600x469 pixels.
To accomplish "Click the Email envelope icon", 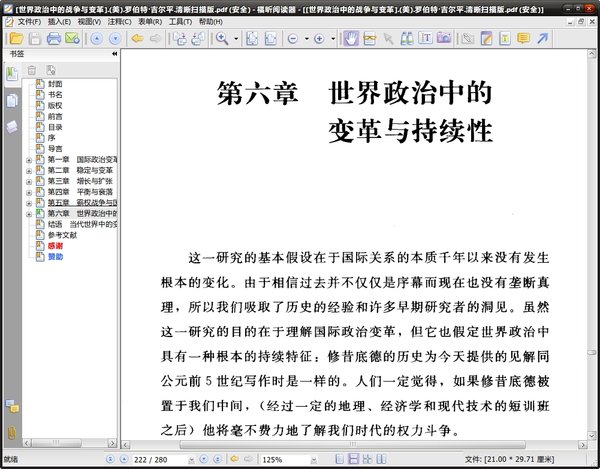I will point(72,39).
